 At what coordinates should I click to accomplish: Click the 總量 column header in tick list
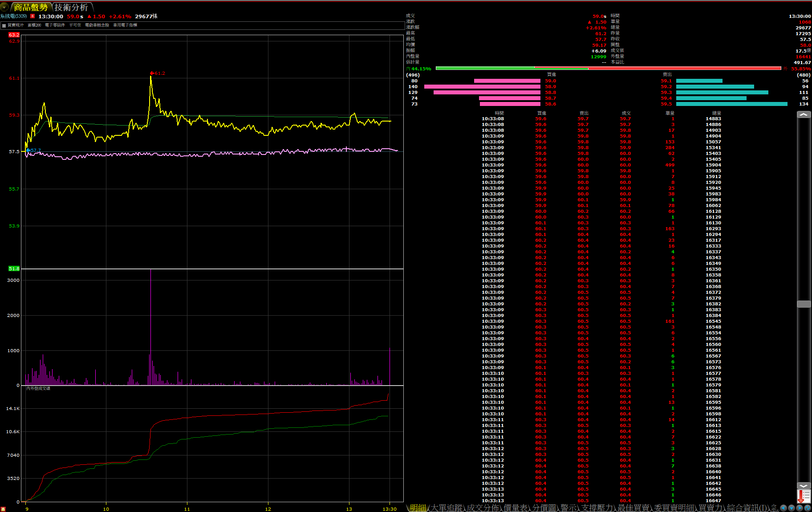pos(716,113)
